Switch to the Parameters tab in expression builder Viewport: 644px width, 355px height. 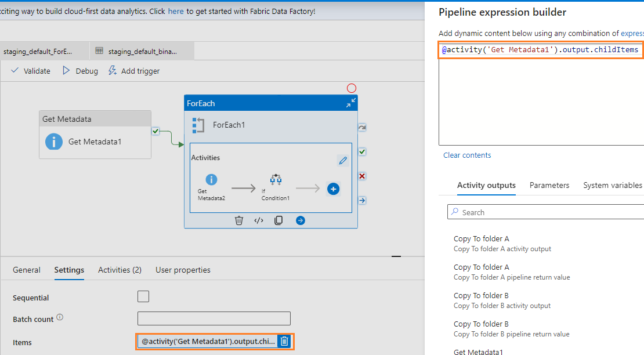549,185
